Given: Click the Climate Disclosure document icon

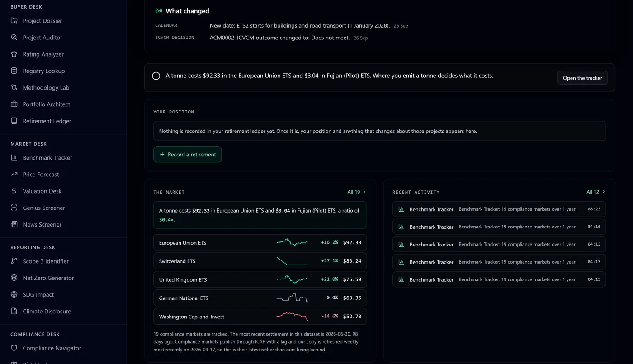Looking at the screenshot, I should pos(14,311).
